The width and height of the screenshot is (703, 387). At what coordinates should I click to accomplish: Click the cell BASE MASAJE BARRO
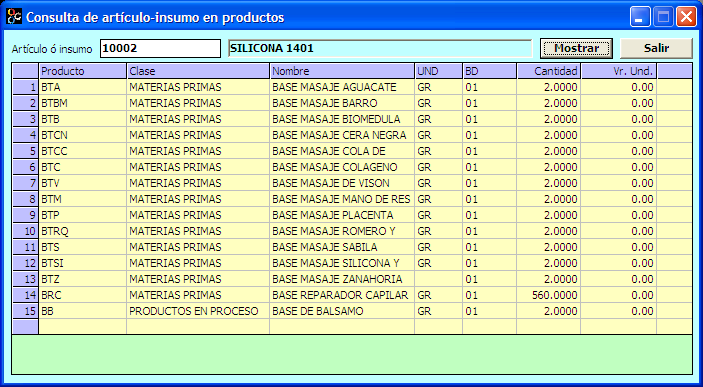pyautogui.click(x=342, y=103)
